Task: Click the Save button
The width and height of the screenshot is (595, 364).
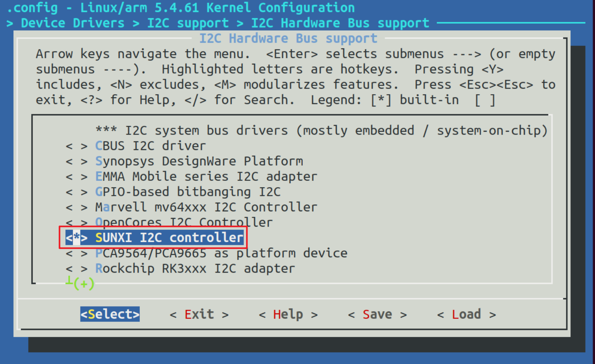Action: [377, 315]
